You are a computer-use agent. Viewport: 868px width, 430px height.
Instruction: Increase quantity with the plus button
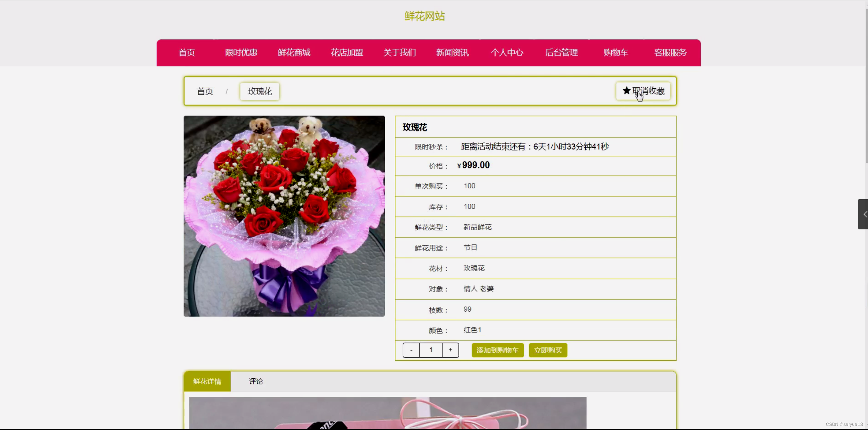(450, 350)
